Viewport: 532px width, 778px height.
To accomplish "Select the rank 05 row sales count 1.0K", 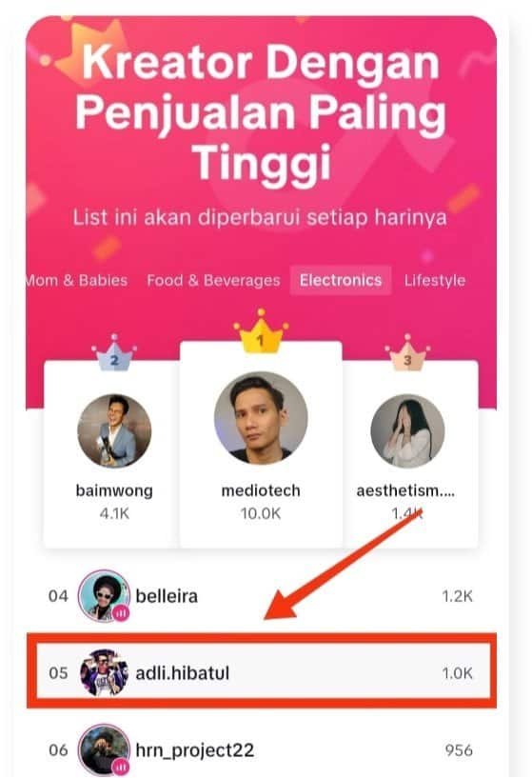I will click(x=457, y=673).
